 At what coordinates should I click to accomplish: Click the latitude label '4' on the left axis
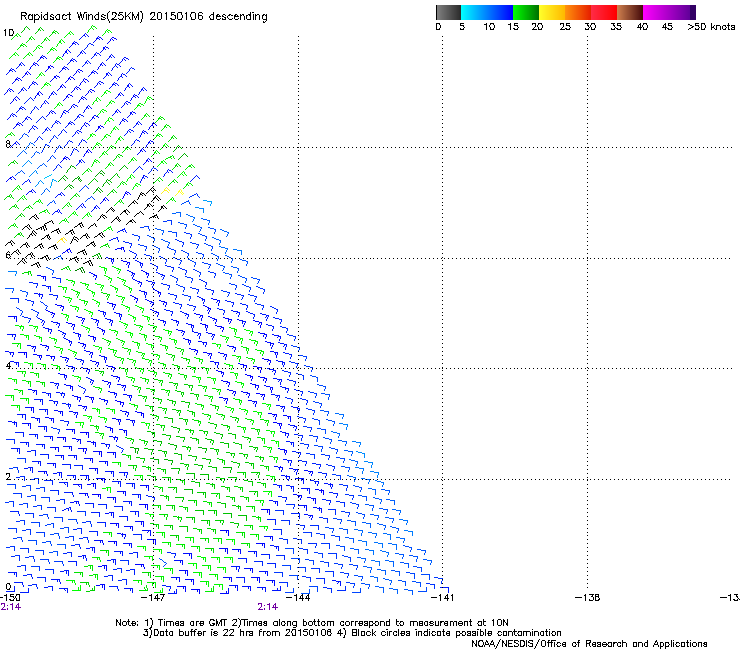tap(8, 365)
